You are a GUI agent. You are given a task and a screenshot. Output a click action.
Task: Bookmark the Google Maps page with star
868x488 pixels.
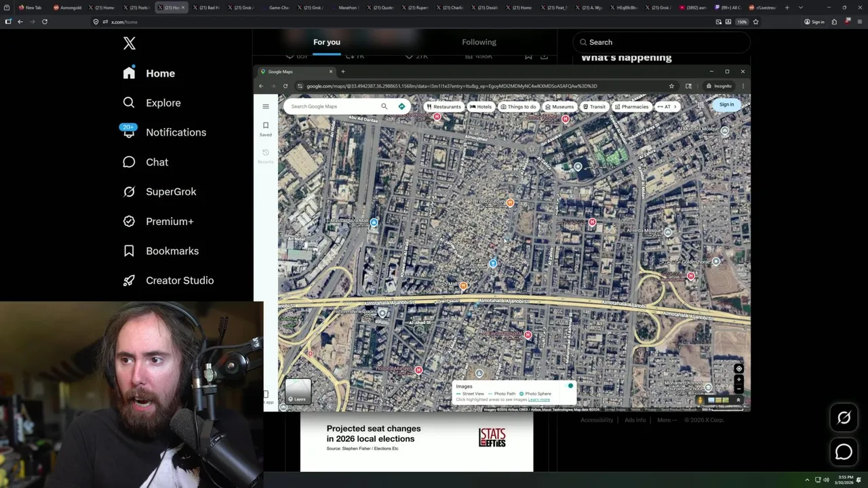pos(671,86)
